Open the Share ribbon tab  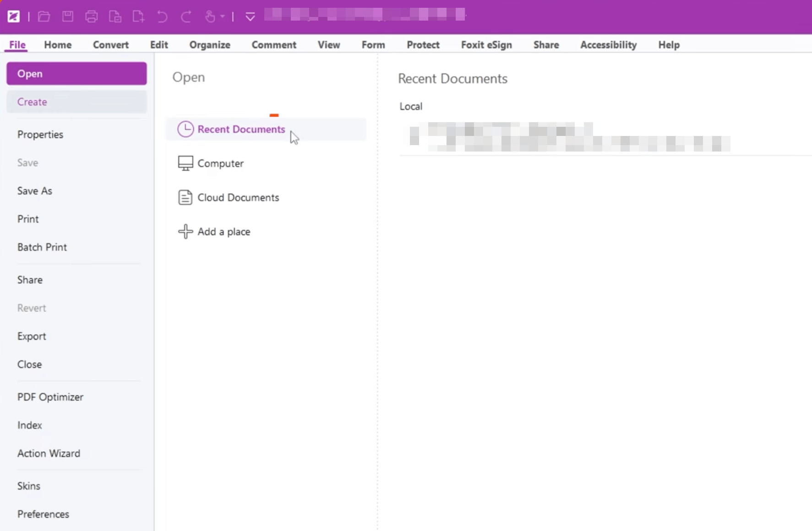coord(546,45)
